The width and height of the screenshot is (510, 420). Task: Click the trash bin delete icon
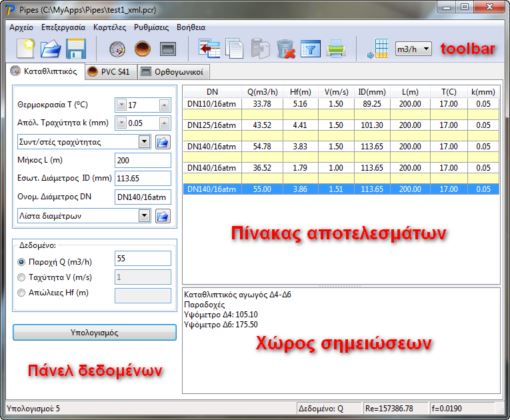(x=285, y=49)
